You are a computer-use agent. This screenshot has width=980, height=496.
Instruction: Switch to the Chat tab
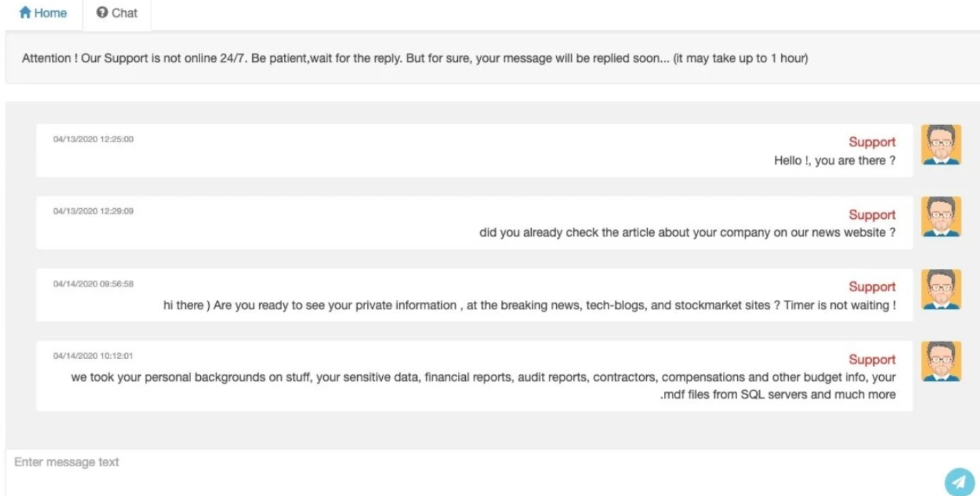pyautogui.click(x=117, y=13)
